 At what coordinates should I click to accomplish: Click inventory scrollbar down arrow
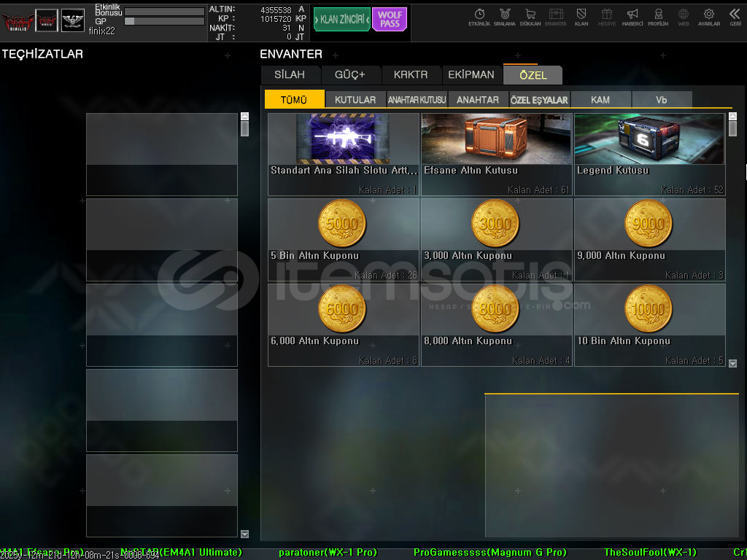pyautogui.click(x=732, y=363)
